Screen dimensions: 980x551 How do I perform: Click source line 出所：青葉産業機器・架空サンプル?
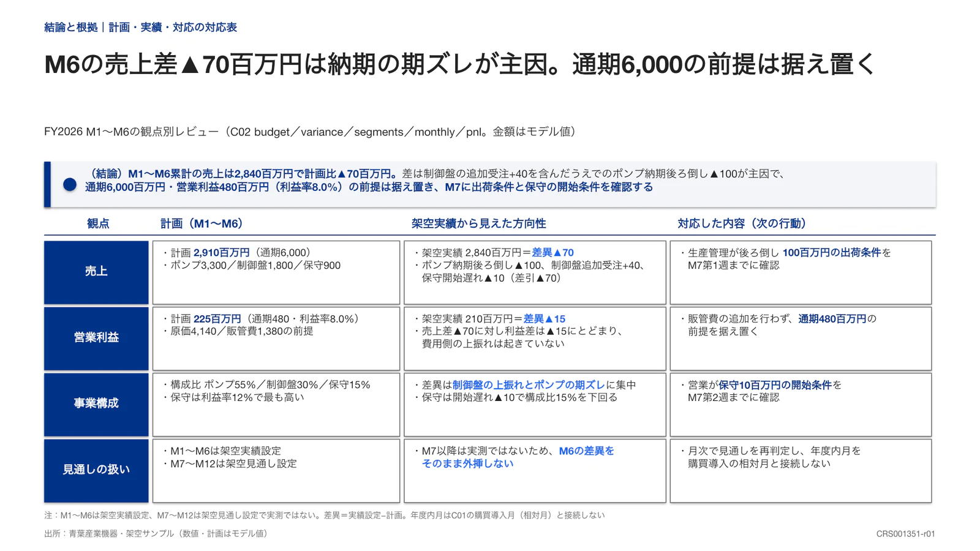point(157,534)
